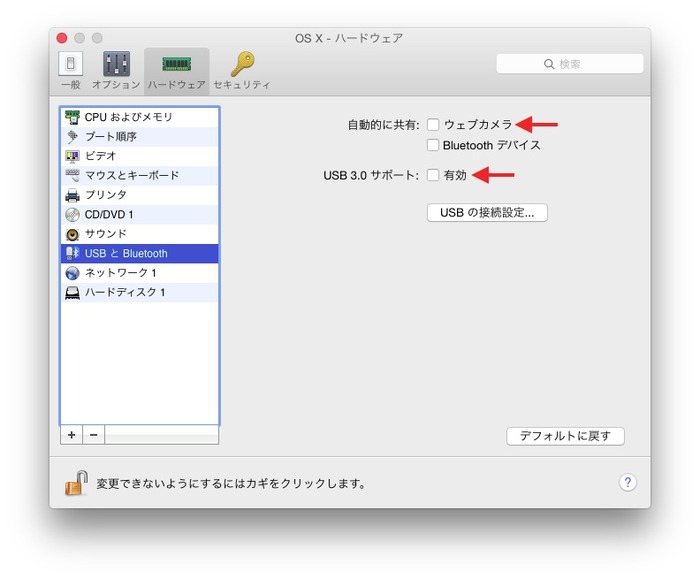Screen dimensions: 700x579
Task: Switch to the ハードウェア tab label
Action: [176, 85]
